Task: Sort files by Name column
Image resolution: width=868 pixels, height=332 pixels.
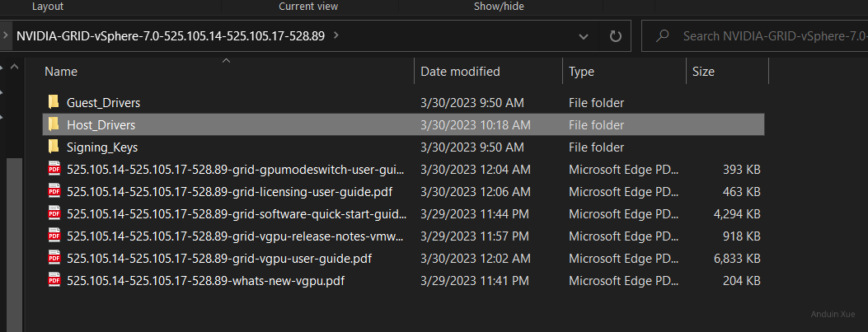Action: [x=61, y=72]
